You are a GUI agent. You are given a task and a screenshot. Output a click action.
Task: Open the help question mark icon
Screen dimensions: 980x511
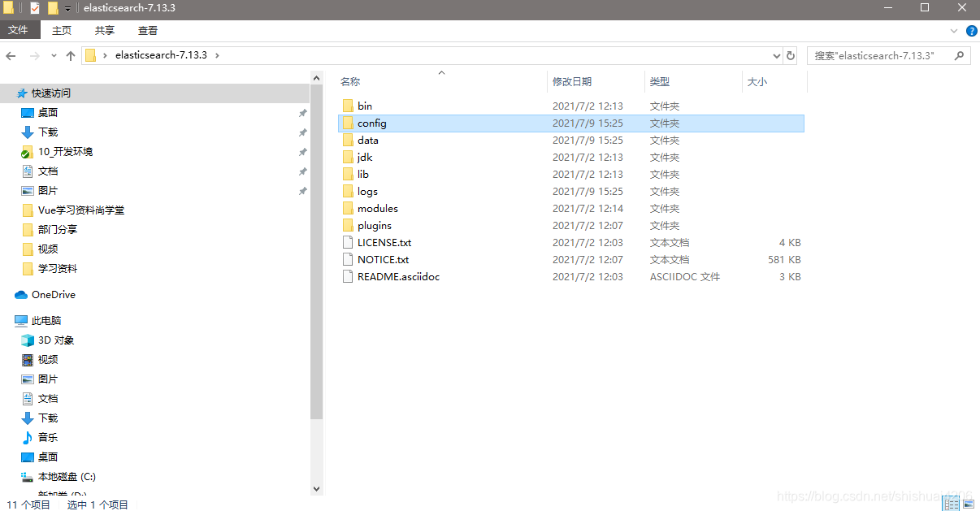(971, 30)
